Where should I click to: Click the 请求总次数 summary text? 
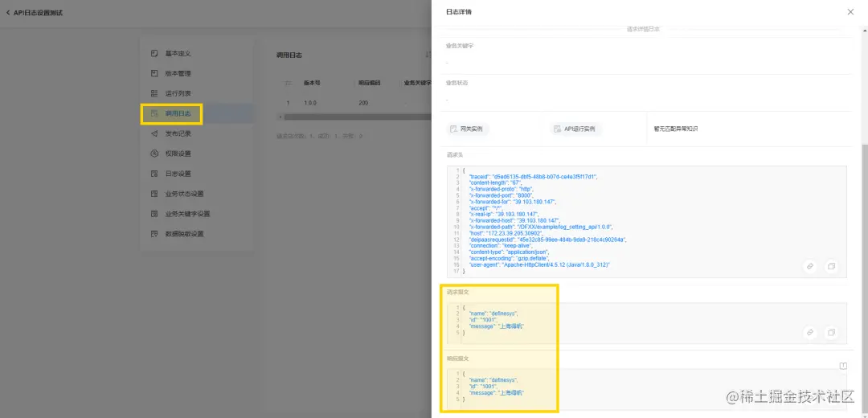(319, 136)
